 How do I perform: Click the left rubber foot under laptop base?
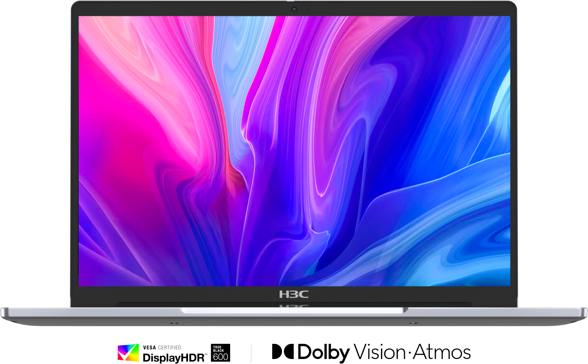click(174, 323)
